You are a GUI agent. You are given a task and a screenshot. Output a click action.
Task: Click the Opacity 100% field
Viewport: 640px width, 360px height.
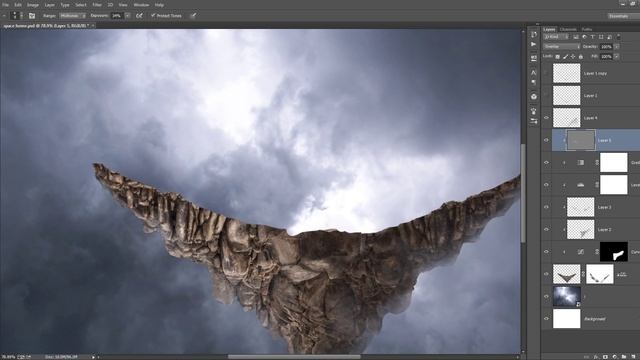point(606,47)
